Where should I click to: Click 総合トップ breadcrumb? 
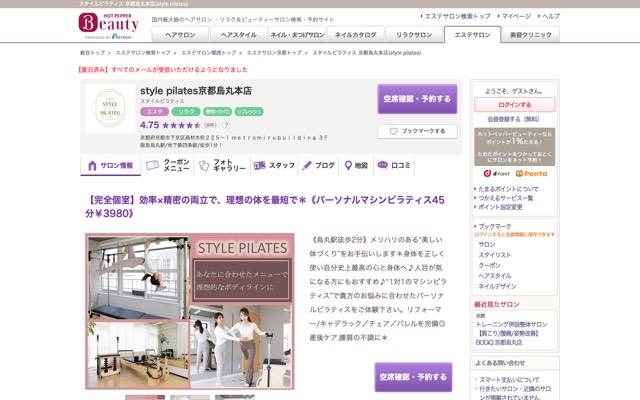click(x=92, y=53)
